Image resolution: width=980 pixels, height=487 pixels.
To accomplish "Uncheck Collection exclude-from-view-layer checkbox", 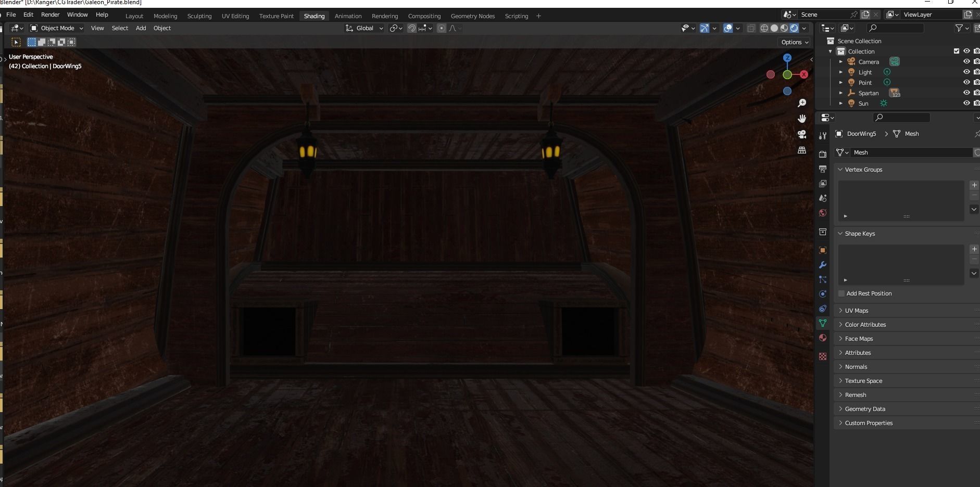I will pyautogui.click(x=957, y=51).
